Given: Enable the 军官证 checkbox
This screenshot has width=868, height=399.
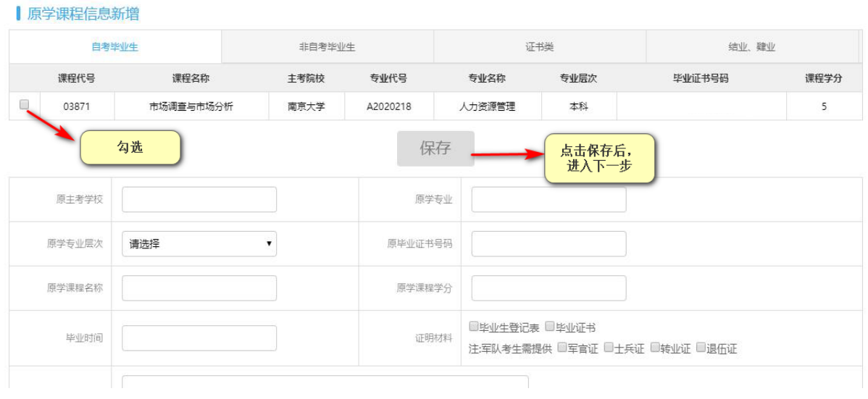Looking at the screenshot, I should [x=562, y=348].
